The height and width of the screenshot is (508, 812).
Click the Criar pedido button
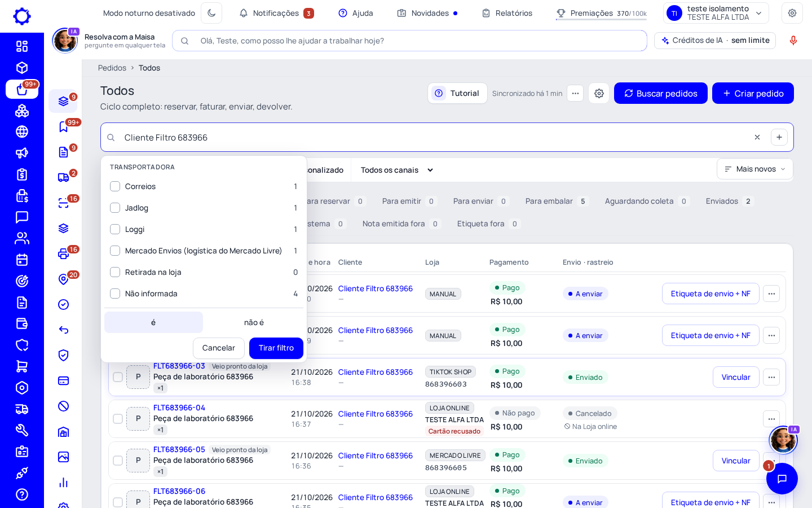coord(753,93)
